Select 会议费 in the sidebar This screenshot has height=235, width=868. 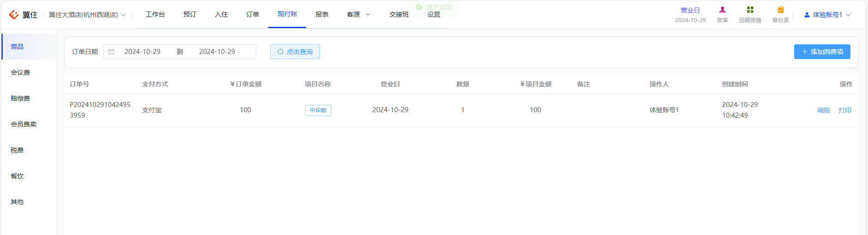click(x=29, y=72)
